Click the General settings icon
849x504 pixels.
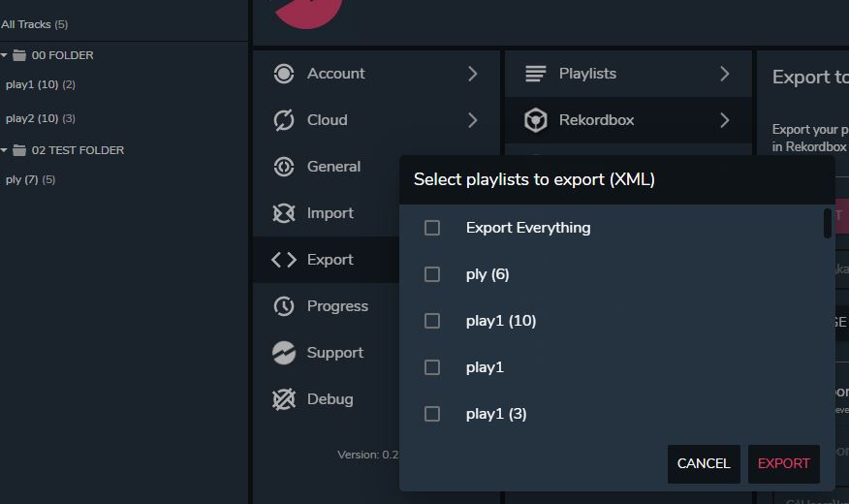click(x=284, y=167)
